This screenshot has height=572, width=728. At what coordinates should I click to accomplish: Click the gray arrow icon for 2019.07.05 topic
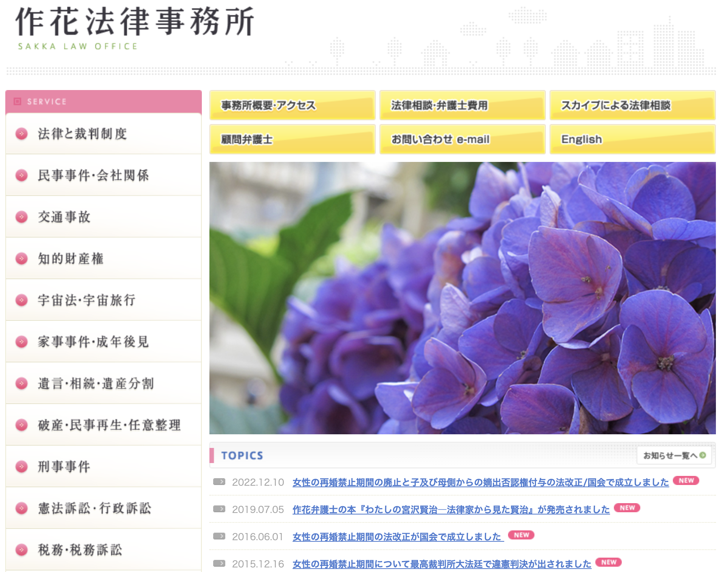(219, 509)
